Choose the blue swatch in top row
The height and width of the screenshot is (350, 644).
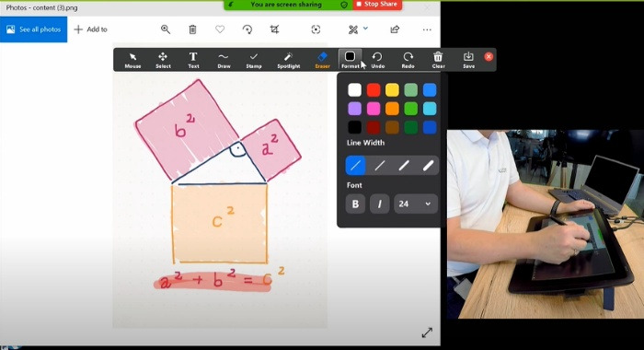pyautogui.click(x=430, y=89)
